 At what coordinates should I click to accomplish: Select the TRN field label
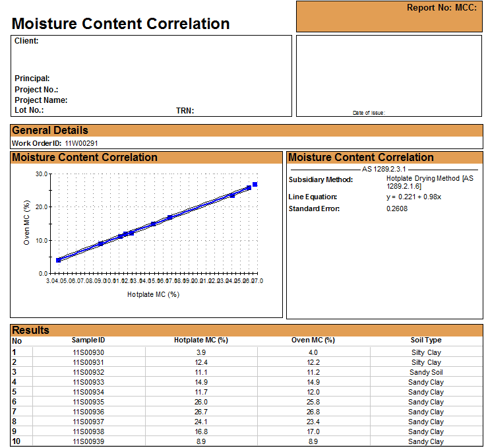[x=185, y=111]
